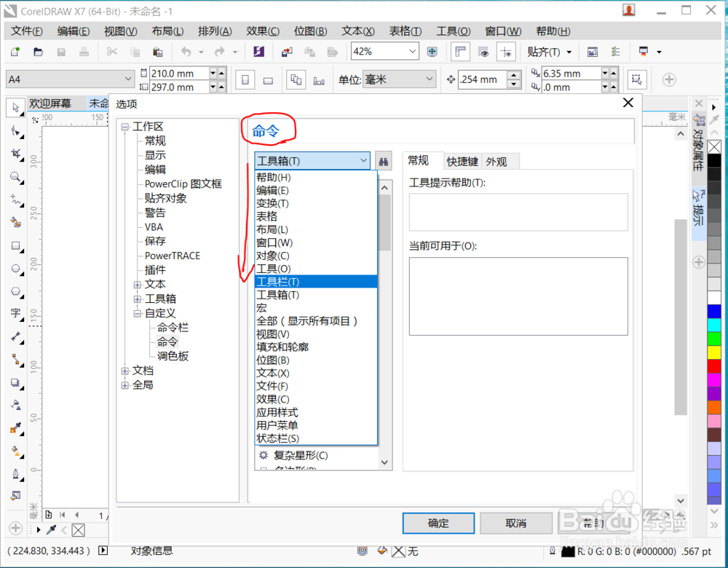Expand the 文档 tree node
The image size is (728, 568).
pyautogui.click(x=124, y=371)
